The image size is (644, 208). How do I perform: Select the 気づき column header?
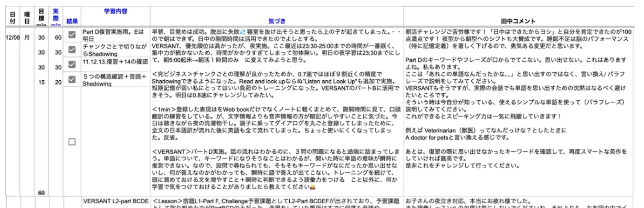(276, 21)
